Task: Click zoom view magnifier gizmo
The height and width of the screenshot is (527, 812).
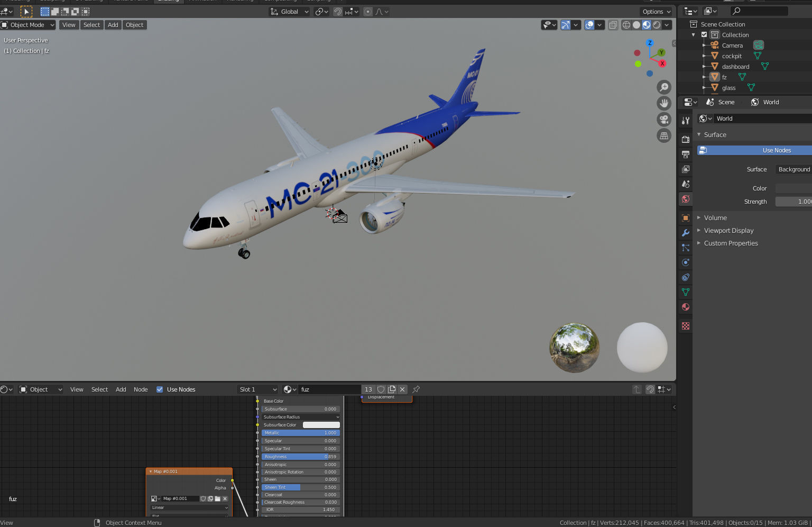Action: pyautogui.click(x=664, y=87)
